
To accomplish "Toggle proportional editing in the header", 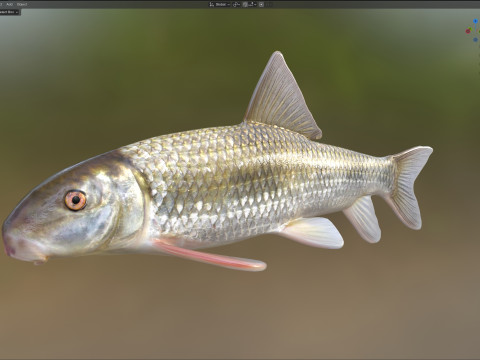I will pyautogui.click(x=261, y=4).
